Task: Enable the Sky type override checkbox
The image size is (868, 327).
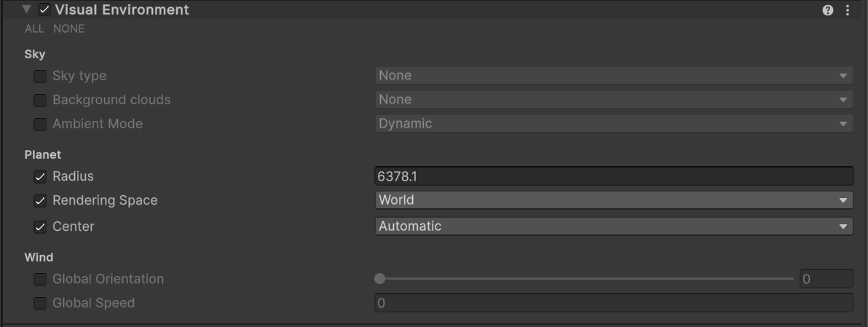Action: point(40,76)
